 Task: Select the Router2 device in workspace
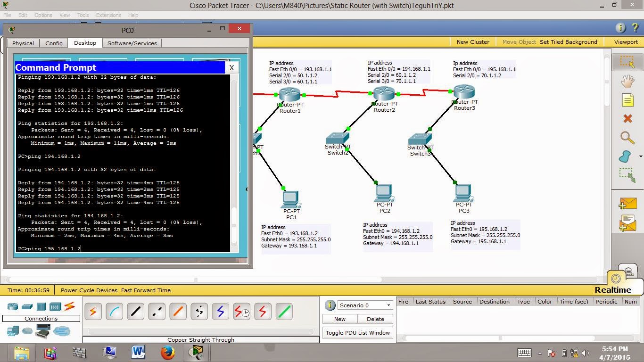pyautogui.click(x=384, y=93)
